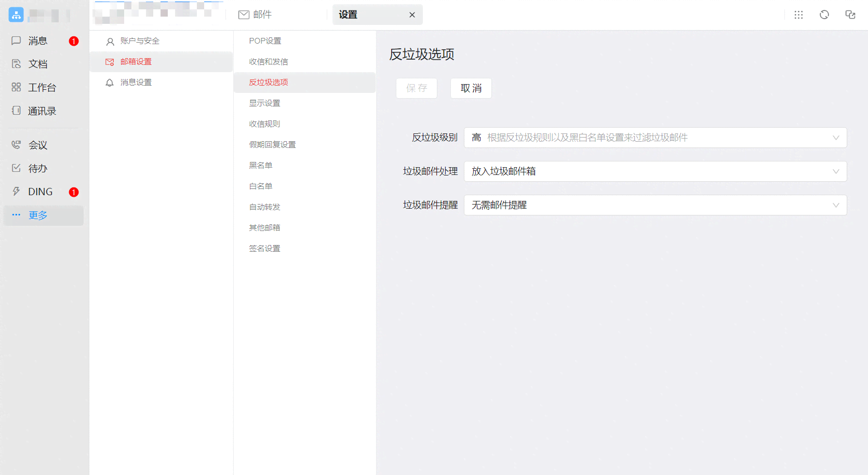Open 签名设置 signature page
The width and height of the screenshot is (868, 475).
coord(304,249)
